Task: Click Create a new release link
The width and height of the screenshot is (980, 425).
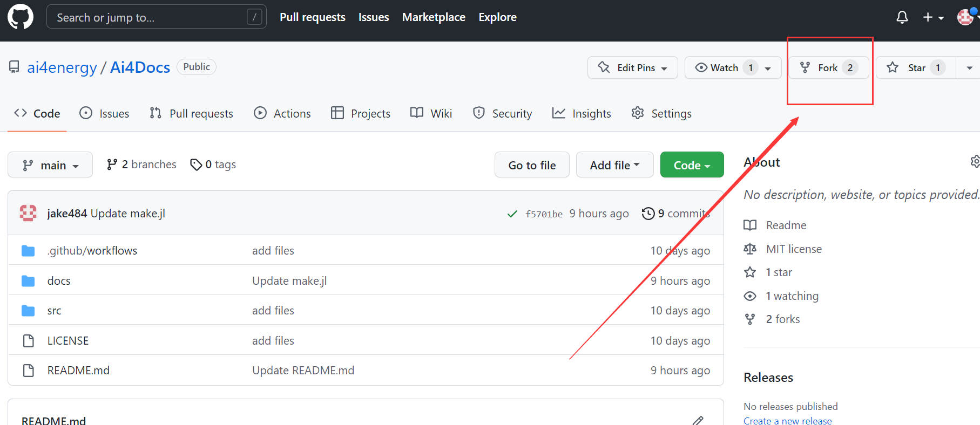Action: [787, 421]
